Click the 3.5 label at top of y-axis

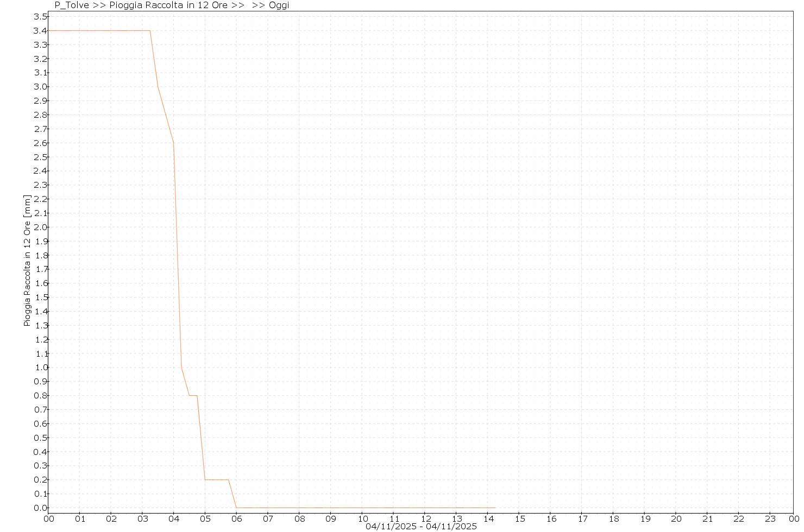click(x=40, y=17)
